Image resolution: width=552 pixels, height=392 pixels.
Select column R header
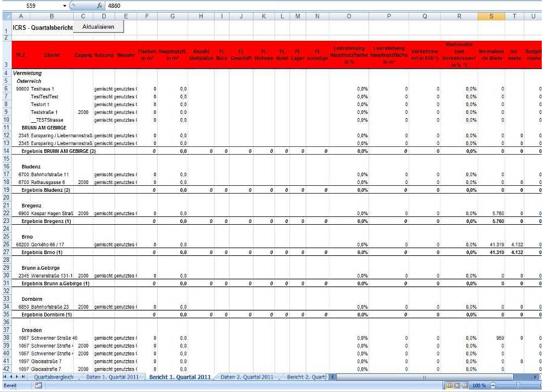coord(459,16)
